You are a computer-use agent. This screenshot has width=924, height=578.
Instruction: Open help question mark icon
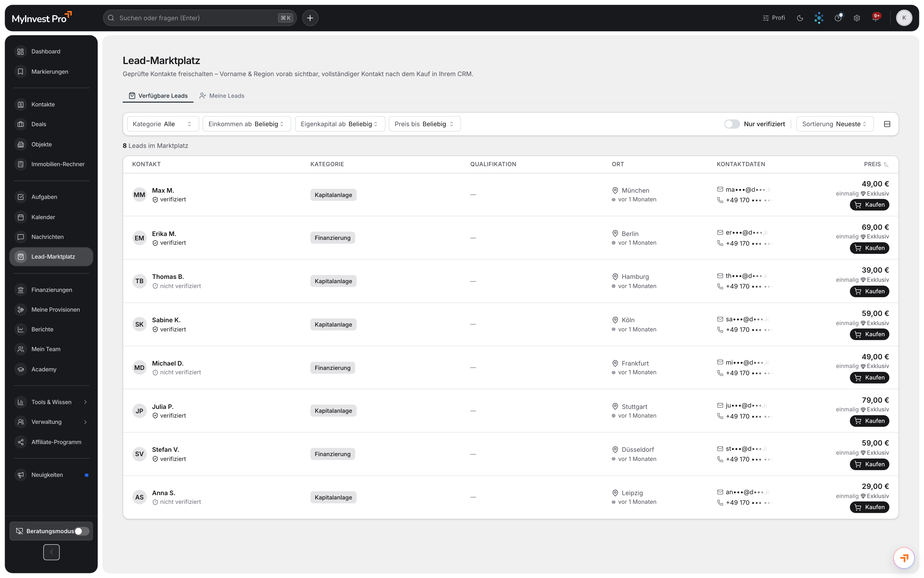coord(838,18)
